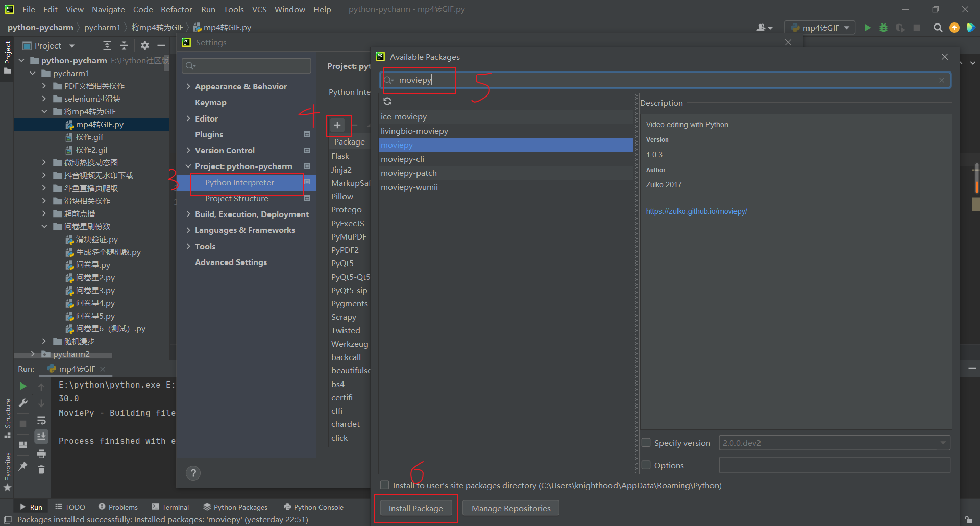980x526 pixels.
Task: Expand Version Control settings section
Action: click(188, 150)
